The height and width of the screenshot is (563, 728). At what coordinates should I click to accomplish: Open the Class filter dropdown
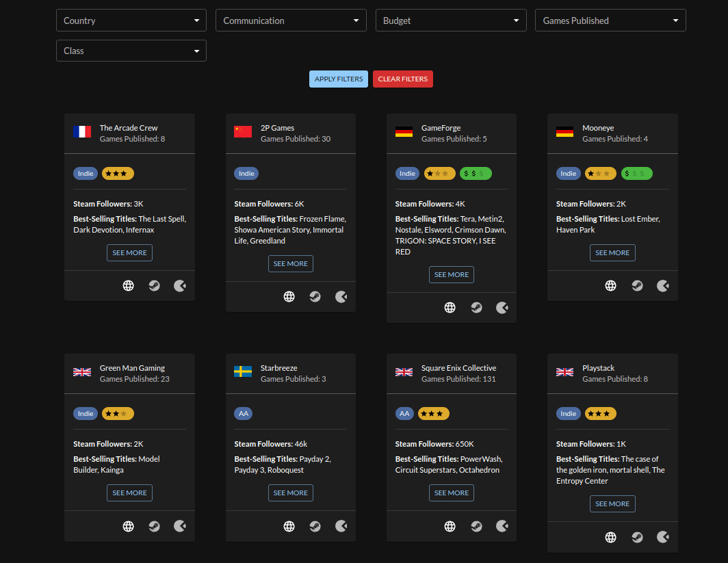[131, 51]
